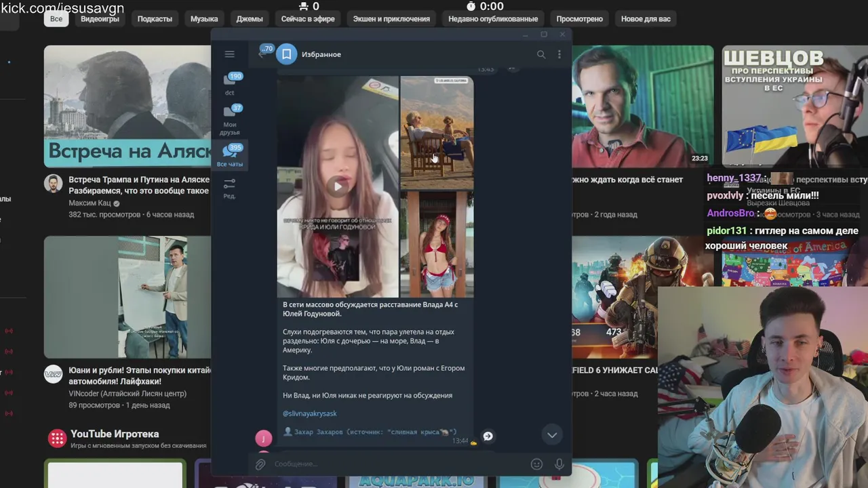Open the Максим Кац channel avatar
Image resolution: width=868 pixels, height=488 pixels.
(54, 183)
